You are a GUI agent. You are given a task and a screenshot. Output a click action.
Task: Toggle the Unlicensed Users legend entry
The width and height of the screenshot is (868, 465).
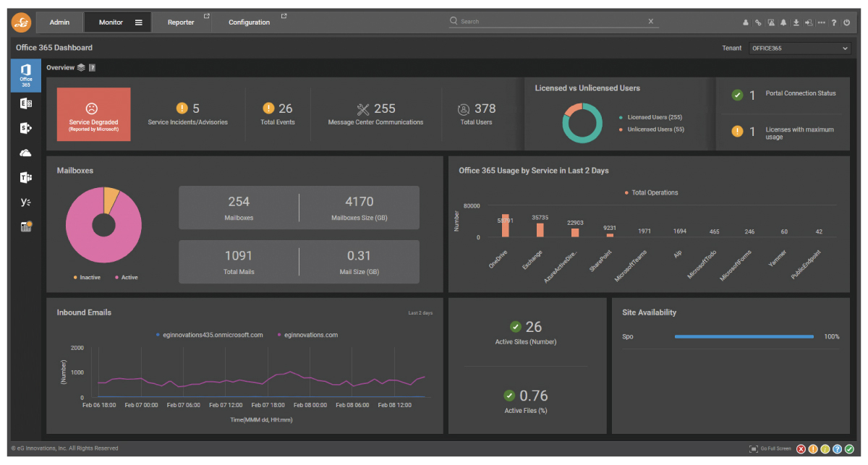click(x=651, y=129)
